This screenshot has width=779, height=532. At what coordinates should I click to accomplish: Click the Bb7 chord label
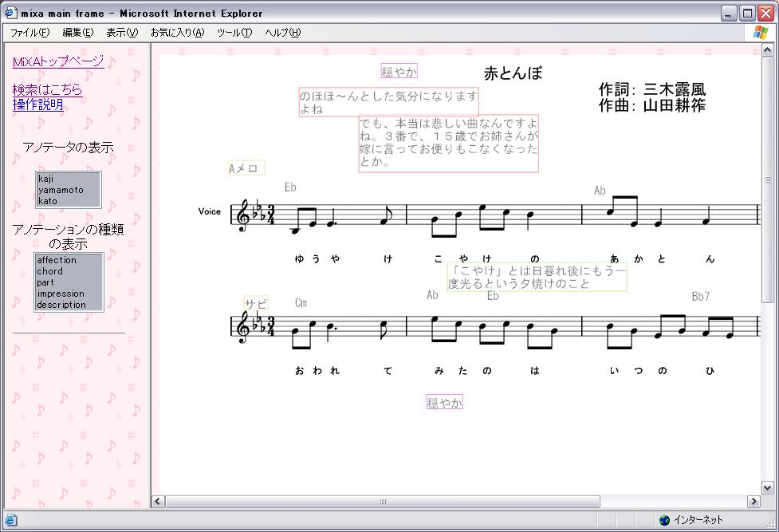tap(701, 297)
